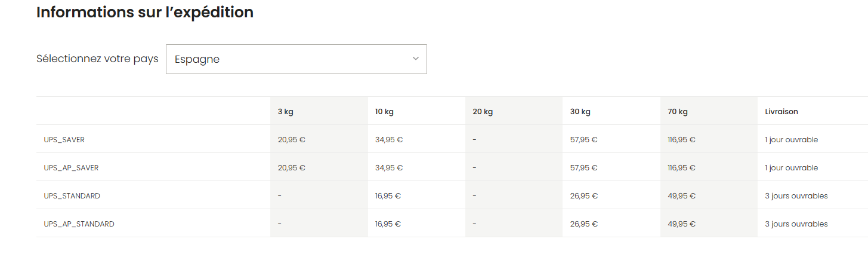Viewport: 868px width, 257px height.
Task: Click the 10 kg column header
Action: coord(384,112)
